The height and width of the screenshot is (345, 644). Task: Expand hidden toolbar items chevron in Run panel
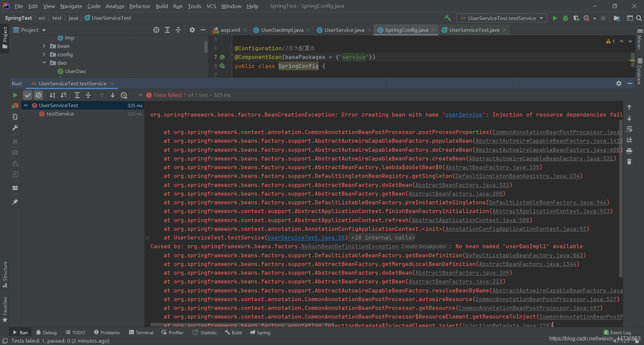tap(141, 95)
